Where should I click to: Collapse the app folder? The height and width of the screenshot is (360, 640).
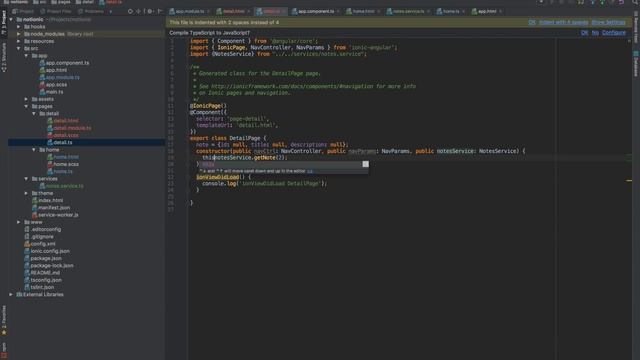tap(27, 56)
